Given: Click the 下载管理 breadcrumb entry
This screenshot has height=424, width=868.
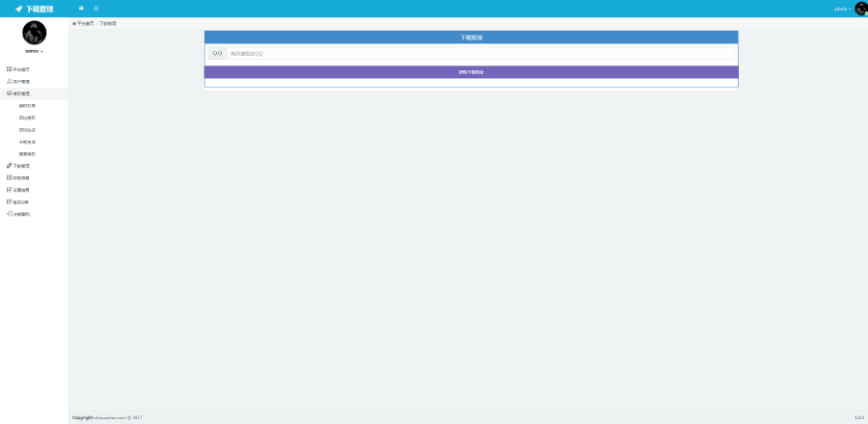Looking at the screenshot, I should pos(108,24).
